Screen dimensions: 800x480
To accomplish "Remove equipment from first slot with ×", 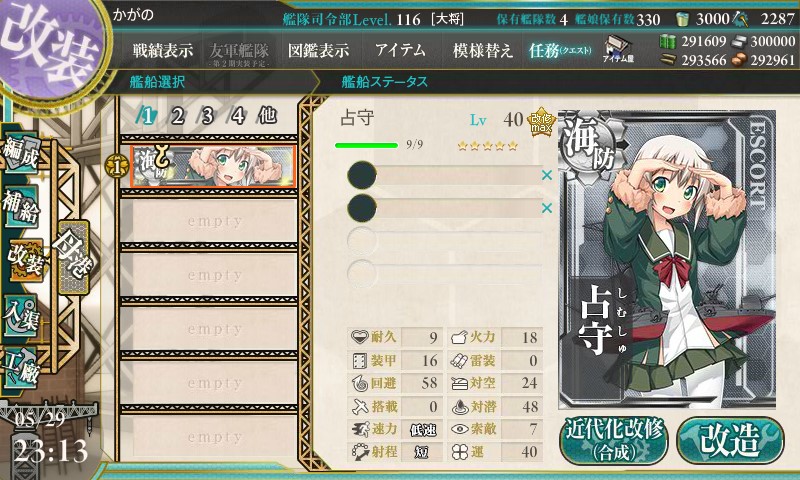I will pyautogui.click(x=547, y=175).
